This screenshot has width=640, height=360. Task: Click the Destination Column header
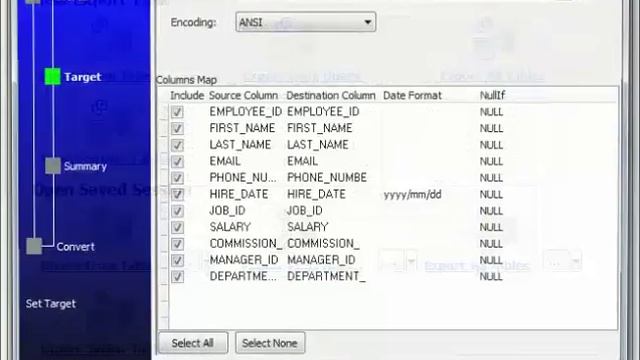(331, 96)
